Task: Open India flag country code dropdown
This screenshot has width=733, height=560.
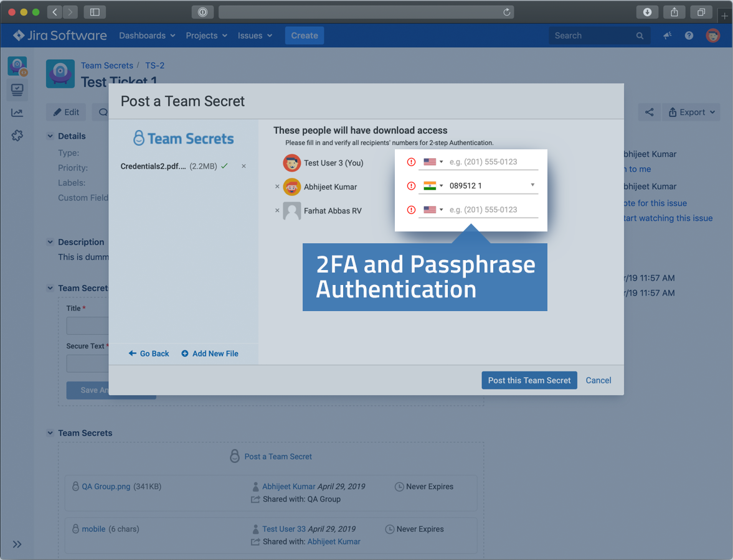Action: tap(433, 185)
